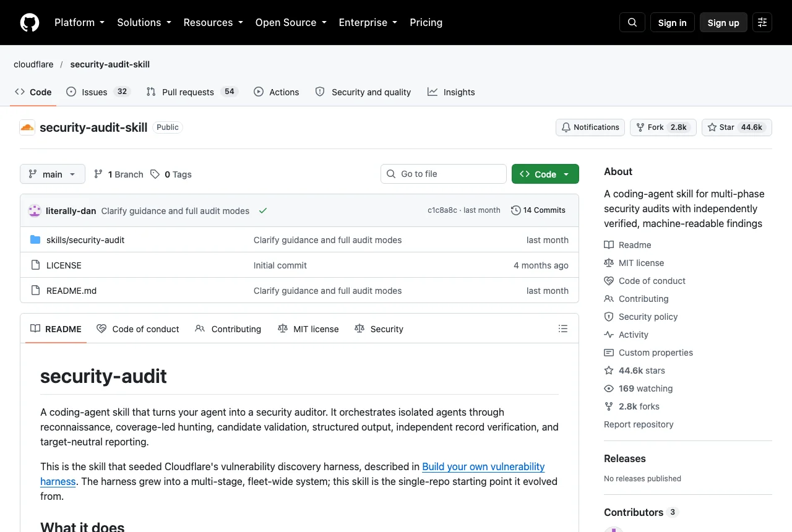Expand the Solutions menu
Image resolution: width=792 pixels, height=532 pixels.
(144, 22)
